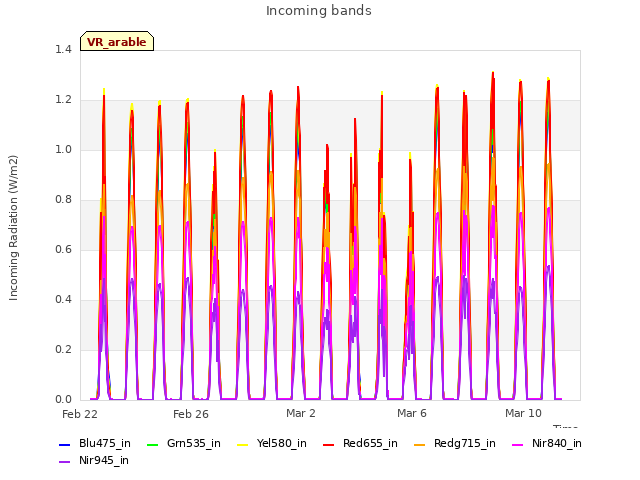Screen dimensions: 640x480
Task: Click the 0.0 y-axis tick label
Action: [63, 399]
